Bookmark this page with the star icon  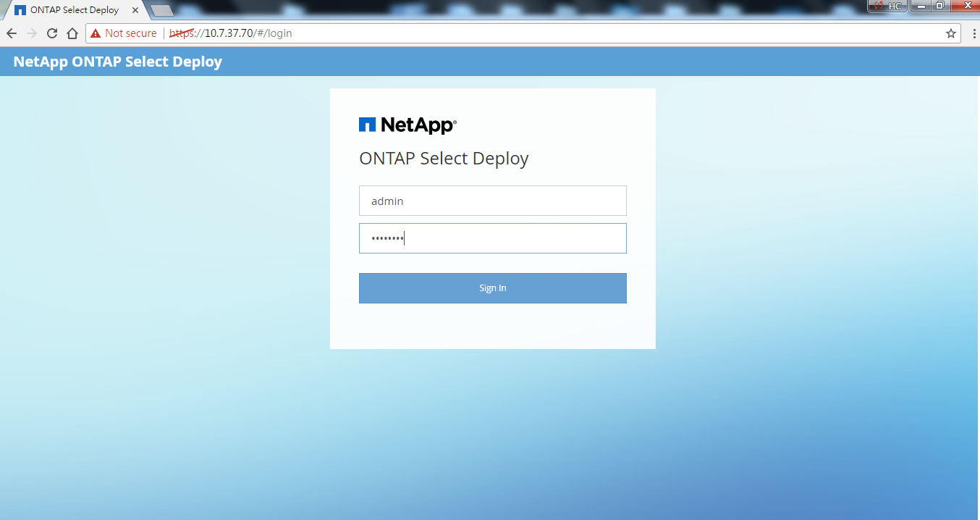(951, 33)
